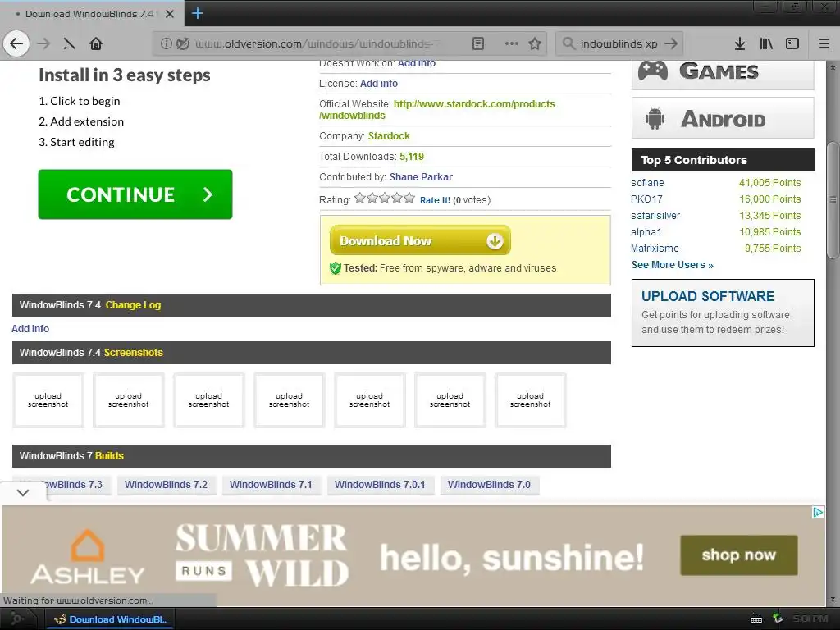Click contributor Shane Parkar link
The image size is (840, 630).
click(421, 177)
